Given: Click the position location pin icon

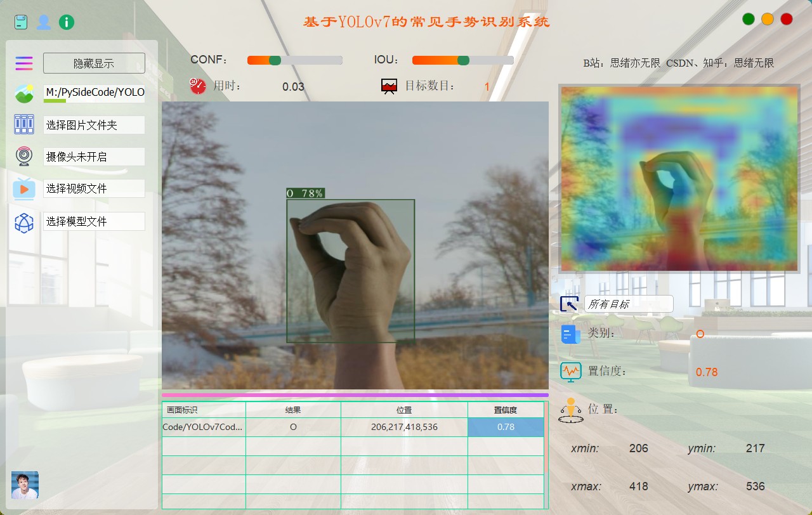Looking at the screenshot, I should (570, 410).
